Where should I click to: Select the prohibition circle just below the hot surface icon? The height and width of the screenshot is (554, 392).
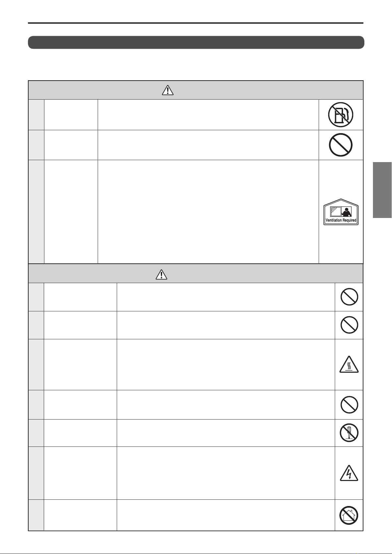point(349,404)
